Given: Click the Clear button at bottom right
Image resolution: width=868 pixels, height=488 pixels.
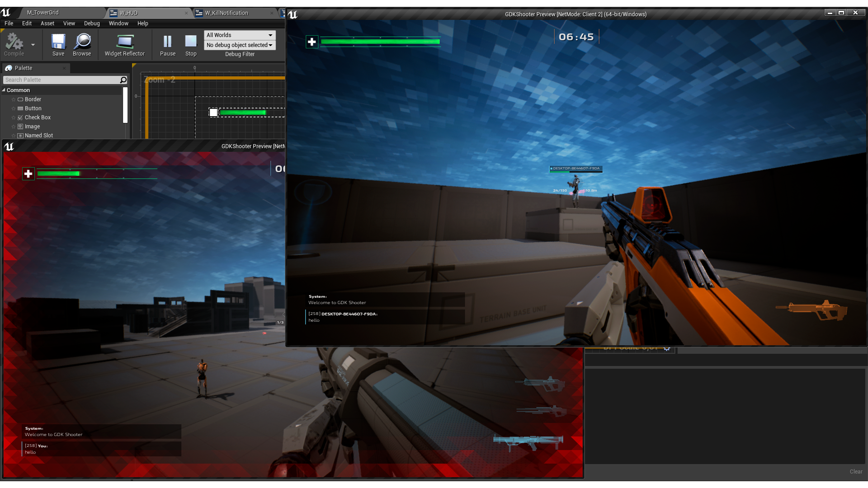Looking at the screenshot, I should 855,471.
